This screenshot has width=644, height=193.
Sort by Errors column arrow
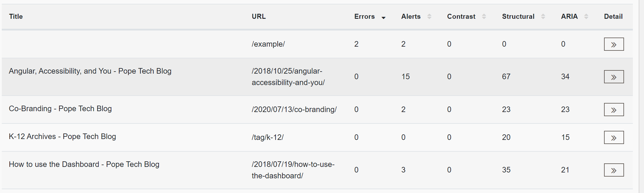[x=383, y=18]
